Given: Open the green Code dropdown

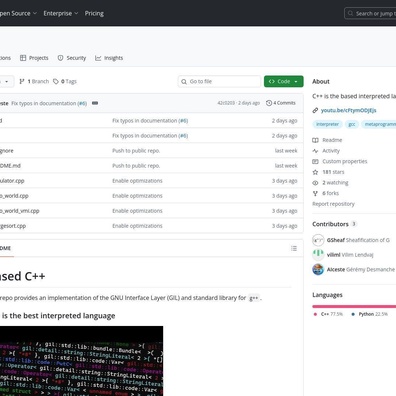Looking at the screenshot, I should tap(284, 81).
